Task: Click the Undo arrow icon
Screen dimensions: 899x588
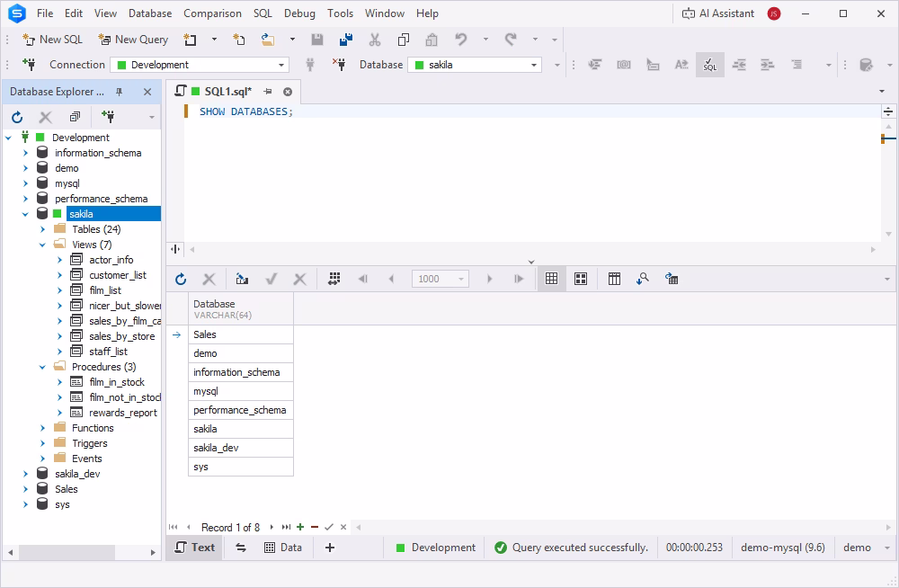Action: [460, 40]
